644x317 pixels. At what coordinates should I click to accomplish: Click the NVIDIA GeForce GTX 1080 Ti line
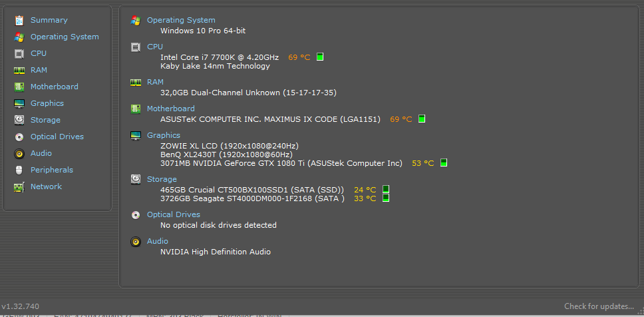(x=281, y=163)
